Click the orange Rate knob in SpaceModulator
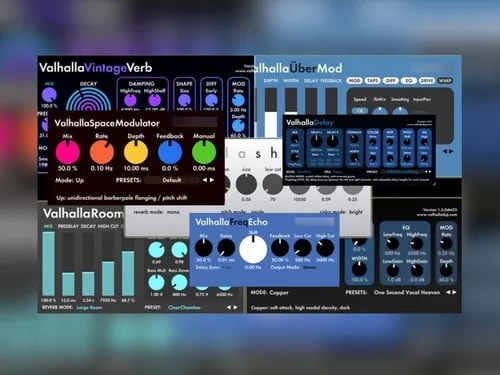 point(102,152)
